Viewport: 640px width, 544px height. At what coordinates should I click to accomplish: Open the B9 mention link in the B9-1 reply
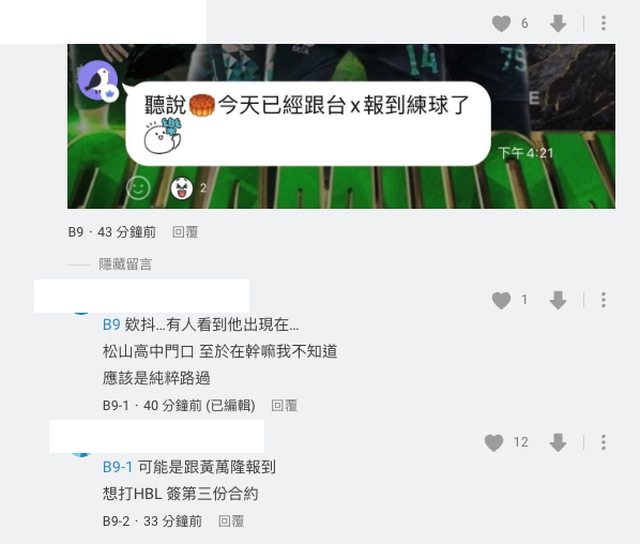pos(111,325)
